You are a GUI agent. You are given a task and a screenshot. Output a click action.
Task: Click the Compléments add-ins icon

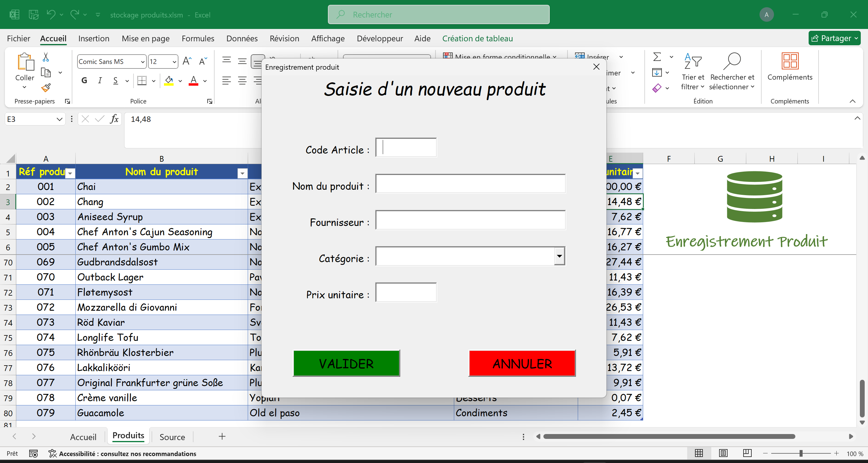pyautogui.click(x=790, y=61)
